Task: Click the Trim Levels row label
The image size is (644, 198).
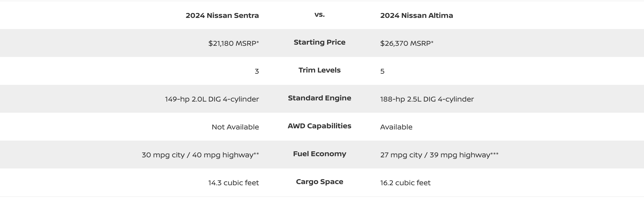Action: (x=319, y=70)
